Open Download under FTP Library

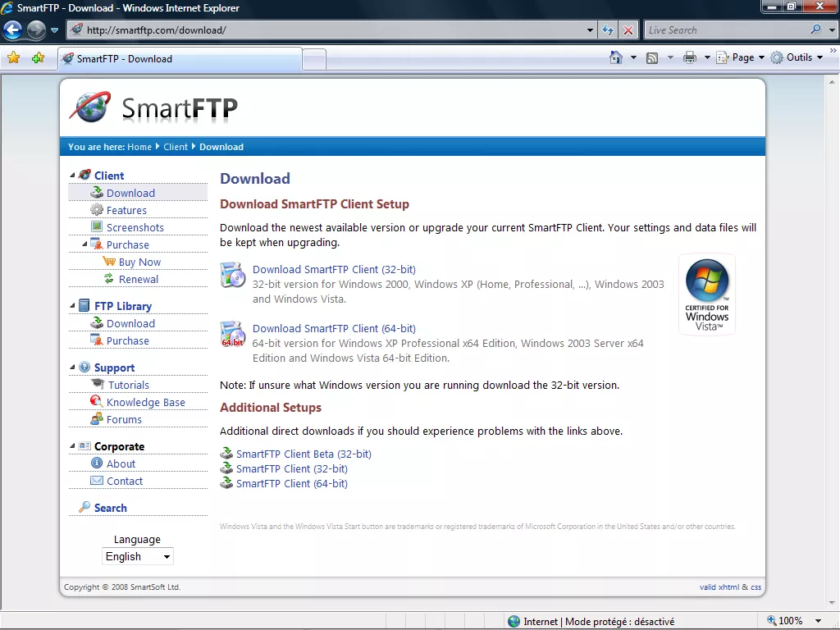(x=130, y=323)
